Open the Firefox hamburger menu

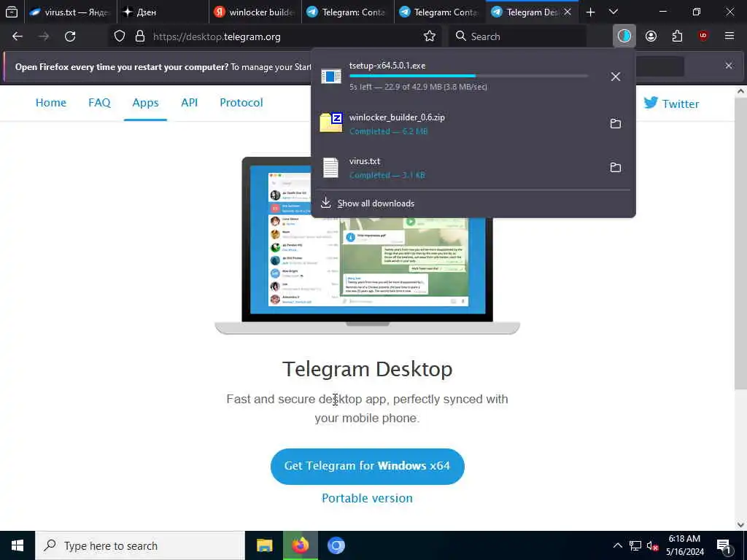[729, 36]
